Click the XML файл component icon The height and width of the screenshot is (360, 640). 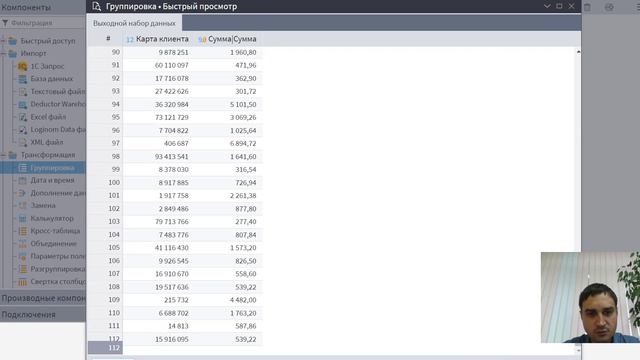point(23,142)
